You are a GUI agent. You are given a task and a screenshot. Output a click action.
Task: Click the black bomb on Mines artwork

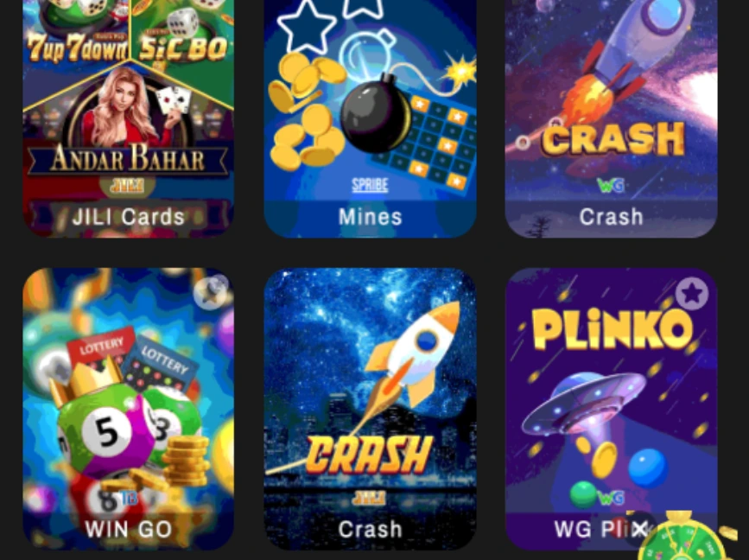click(x=376, y=114)
